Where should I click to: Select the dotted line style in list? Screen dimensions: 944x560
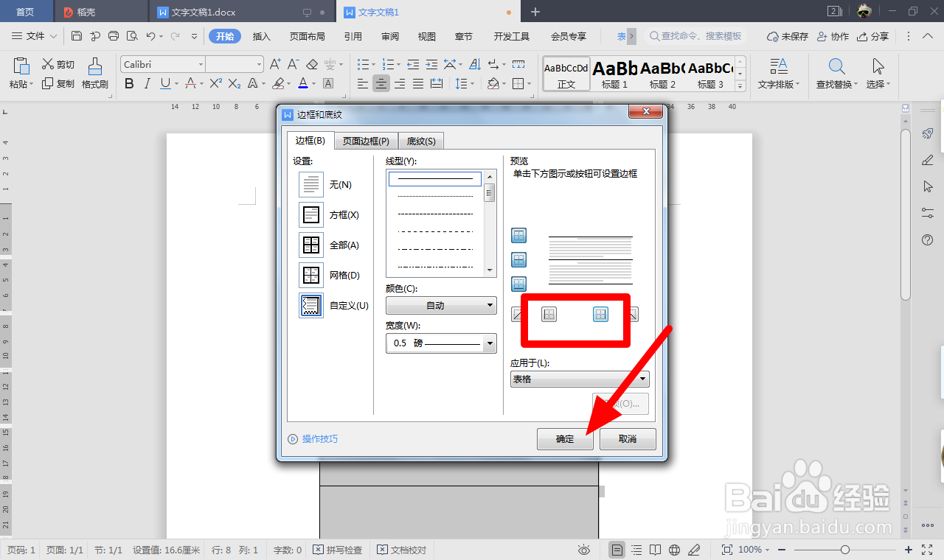435,196
